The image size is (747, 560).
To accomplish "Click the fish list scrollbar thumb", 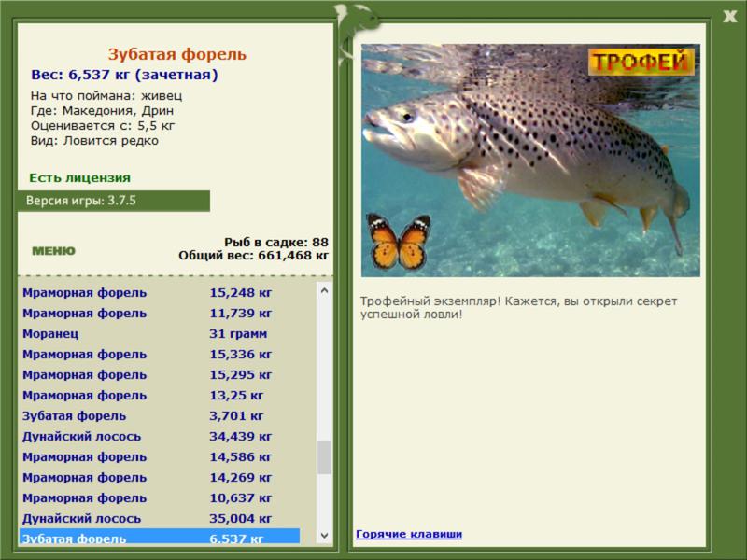I will (x=324, y=457).
